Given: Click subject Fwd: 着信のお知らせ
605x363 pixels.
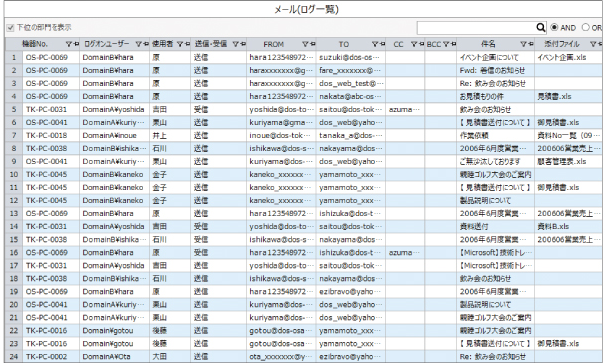Looking at the screenshot, I should [x=492, y=71].
